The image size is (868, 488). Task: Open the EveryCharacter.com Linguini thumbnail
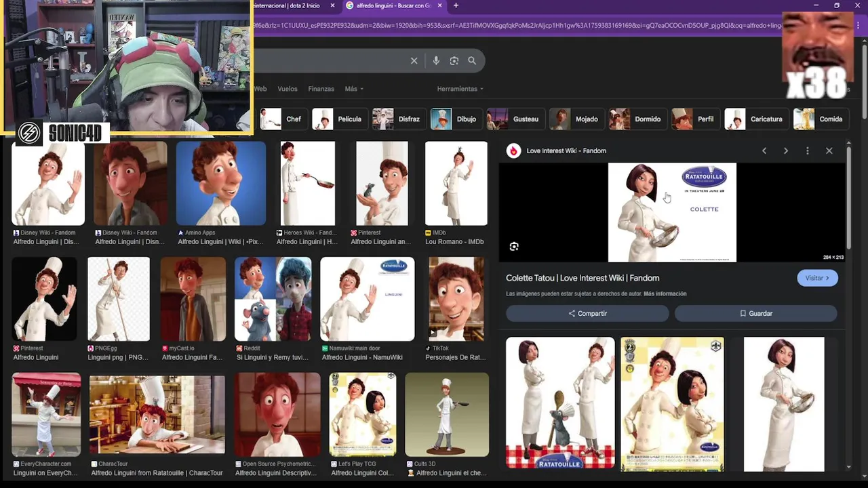[x=46, y=415]
